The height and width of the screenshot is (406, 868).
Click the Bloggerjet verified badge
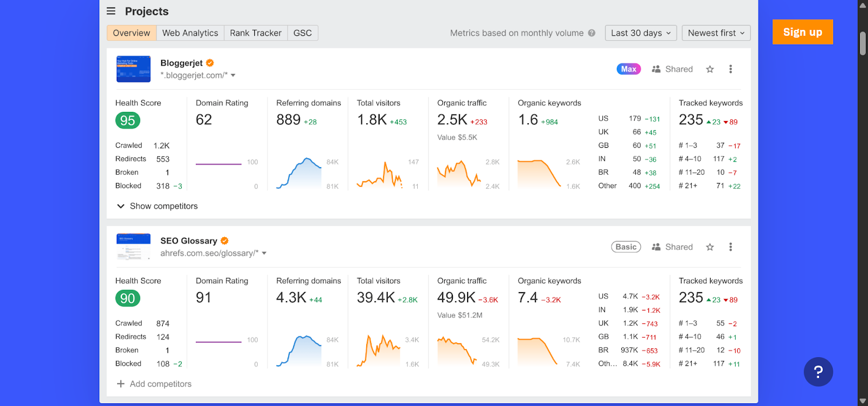click(210, 63)
